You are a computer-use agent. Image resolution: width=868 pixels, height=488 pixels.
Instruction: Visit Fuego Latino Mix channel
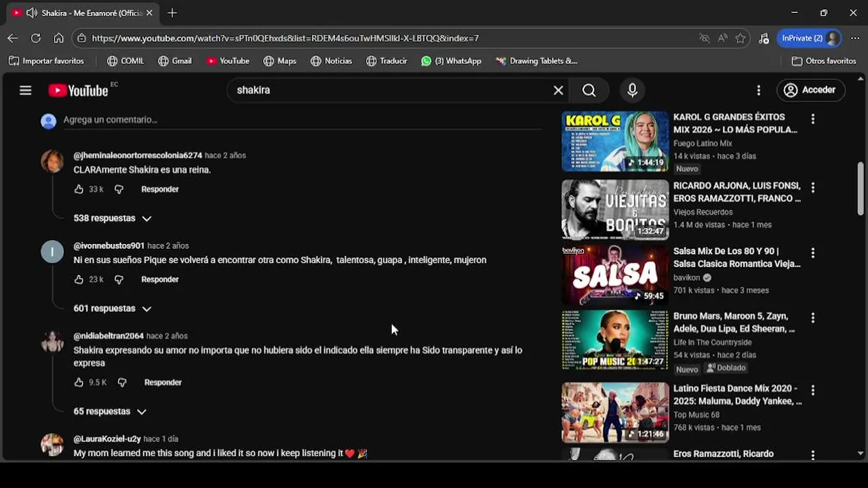pyautogui.click(x=703, y=144)
